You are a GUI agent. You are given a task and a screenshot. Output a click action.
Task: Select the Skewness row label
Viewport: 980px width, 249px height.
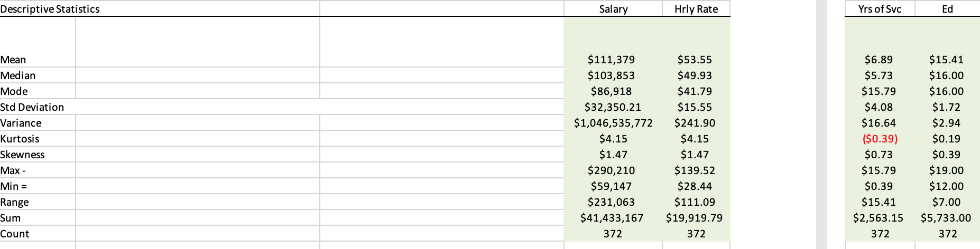tap(22, 155)
